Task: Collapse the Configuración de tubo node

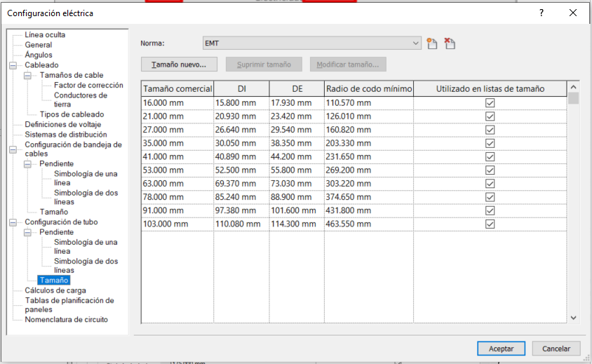Action: point(13,222)
